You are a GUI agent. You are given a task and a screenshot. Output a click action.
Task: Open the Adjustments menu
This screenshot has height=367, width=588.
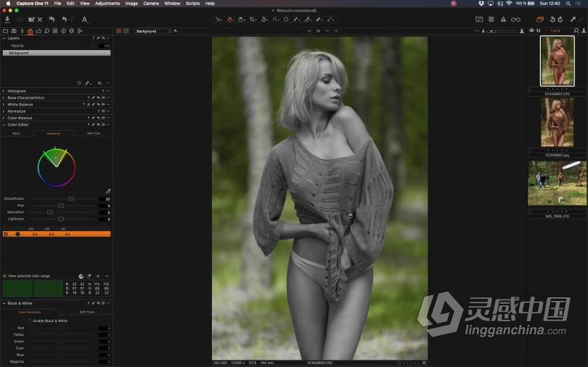pos(107,4)
